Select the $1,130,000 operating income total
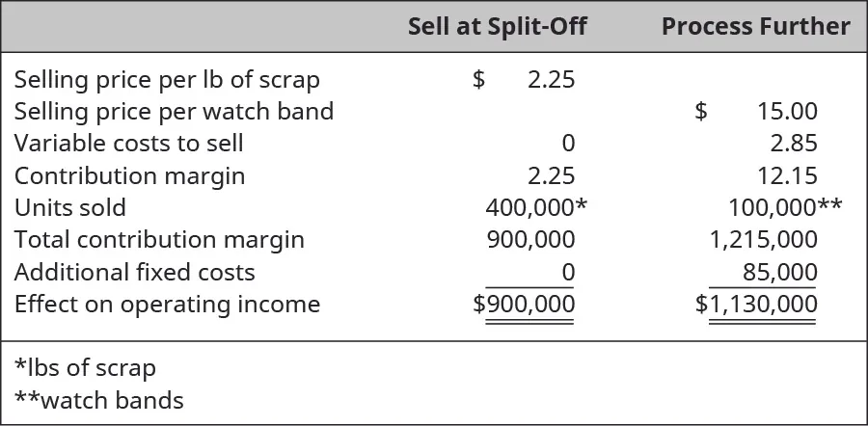 click(x=756, y=306)
